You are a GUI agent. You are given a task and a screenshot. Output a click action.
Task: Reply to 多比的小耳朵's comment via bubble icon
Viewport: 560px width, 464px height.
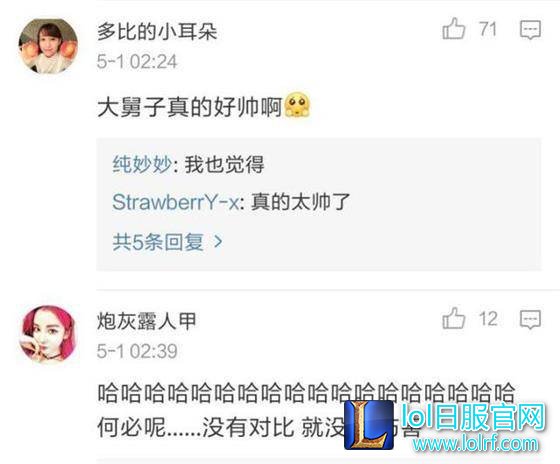pos(530,30)
